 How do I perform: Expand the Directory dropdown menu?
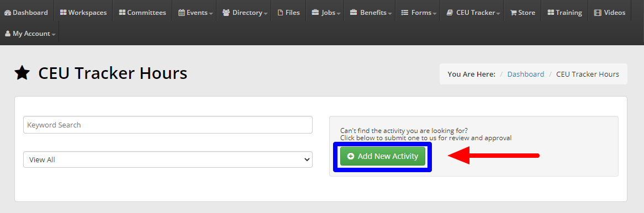click(x=245, y=13)
